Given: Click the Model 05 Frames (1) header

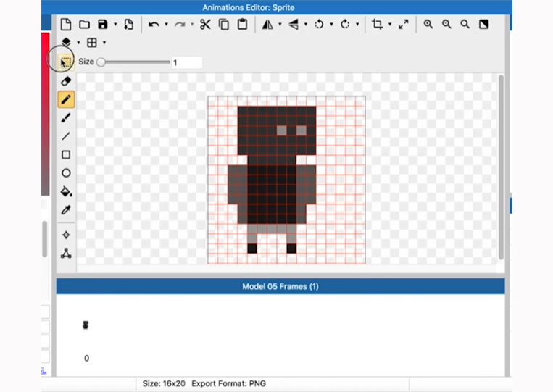Looking at the screenshot, I should click(280, 286).
